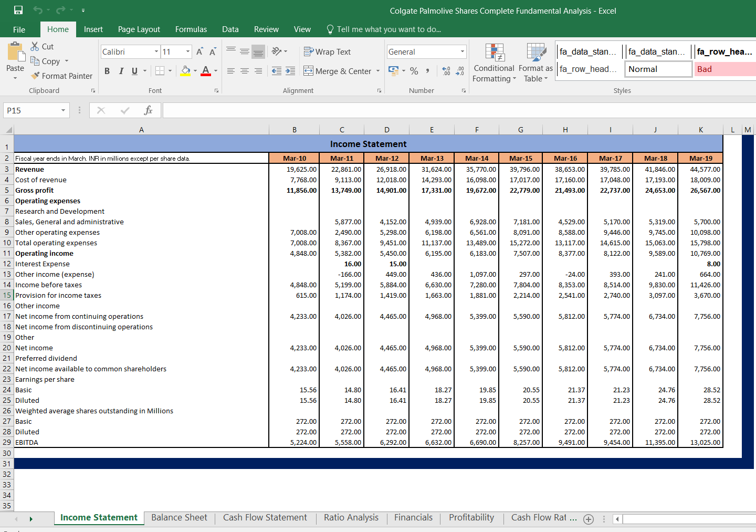Expand the Name Box dropdown
The image size is (756, 532).
(63, 110)
